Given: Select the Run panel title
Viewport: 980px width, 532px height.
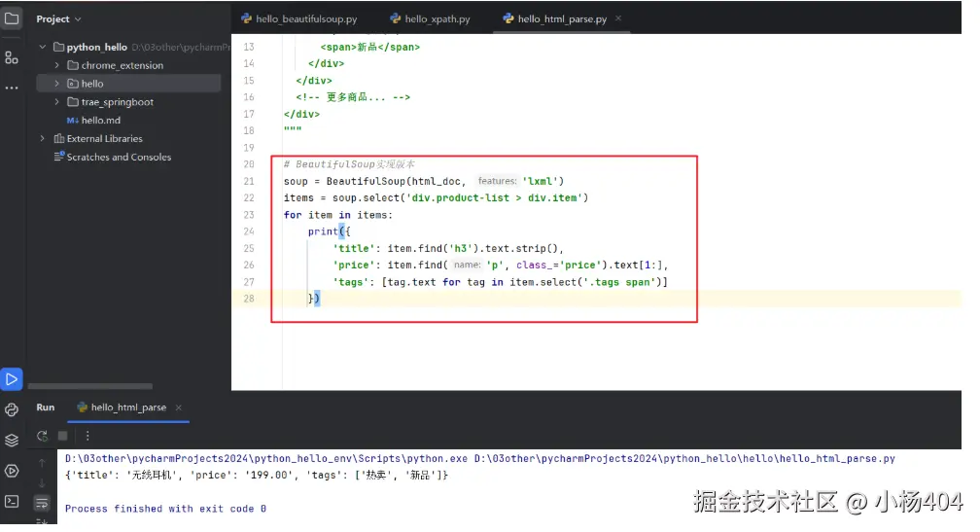Looking at the screenshot, I should pyautogui.click(x=46, y=408).
